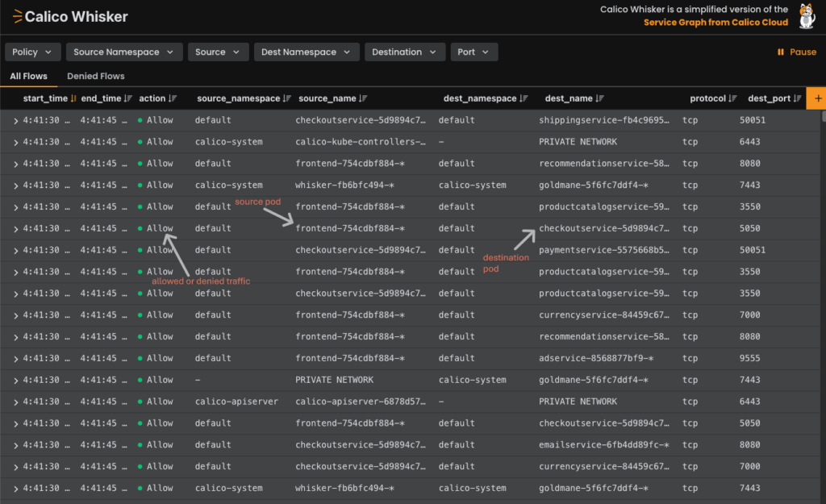
Task: Click the Calico Whisker logo icon
Action: click(x=17, y=16)
